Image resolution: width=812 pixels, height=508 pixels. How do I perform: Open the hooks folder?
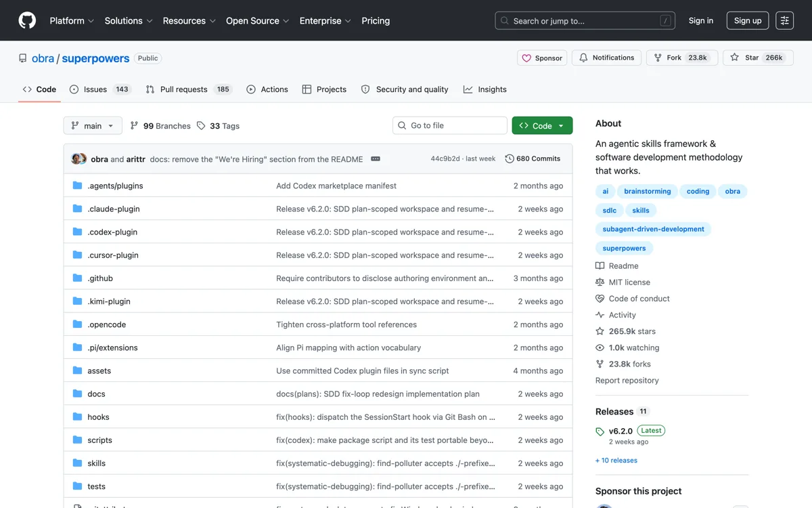coord(98,417)
